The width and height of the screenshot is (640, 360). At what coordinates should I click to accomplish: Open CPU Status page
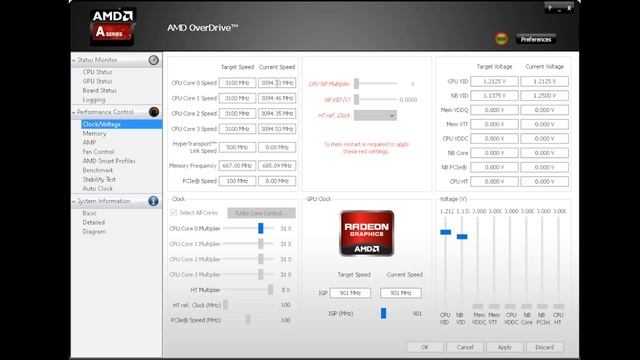point(97,72)
